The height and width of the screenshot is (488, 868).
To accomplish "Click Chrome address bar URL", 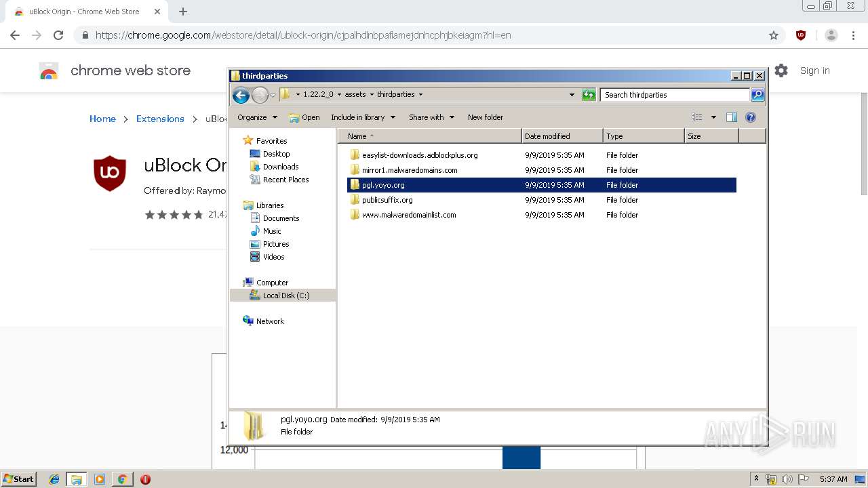I will (x=303, y=35).
